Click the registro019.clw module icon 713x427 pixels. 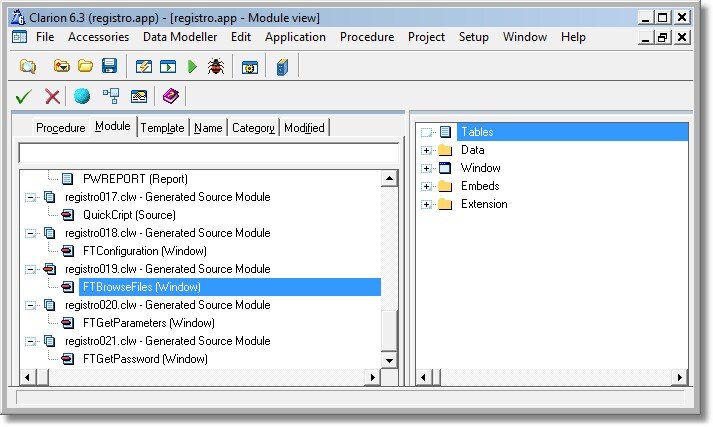(50, 269)
